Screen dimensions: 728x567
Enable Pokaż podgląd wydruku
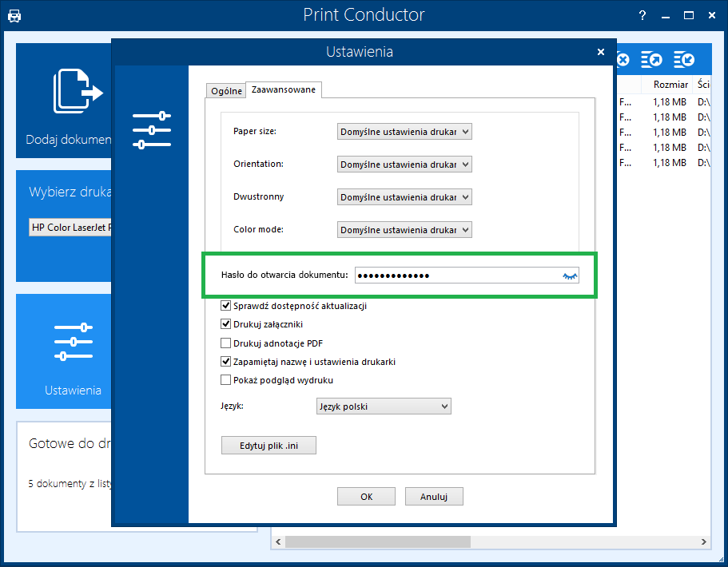point(225,380)
